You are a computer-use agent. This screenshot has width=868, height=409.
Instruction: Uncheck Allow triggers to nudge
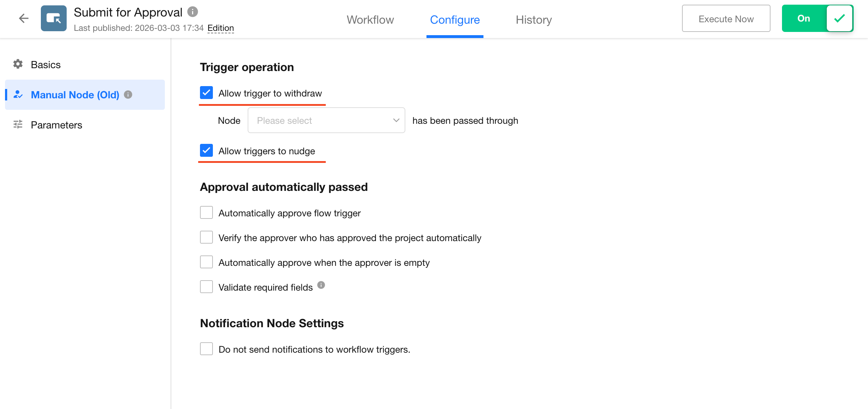tap(206, 150)
